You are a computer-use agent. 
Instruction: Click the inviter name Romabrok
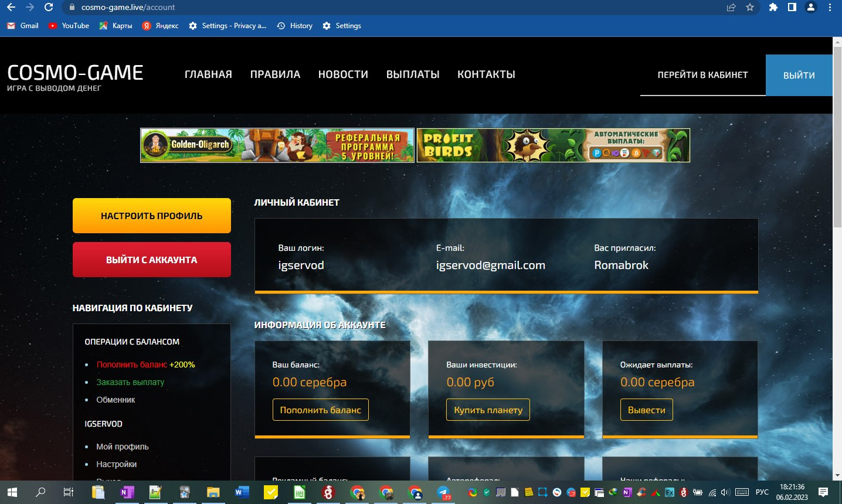click(622, 265)
